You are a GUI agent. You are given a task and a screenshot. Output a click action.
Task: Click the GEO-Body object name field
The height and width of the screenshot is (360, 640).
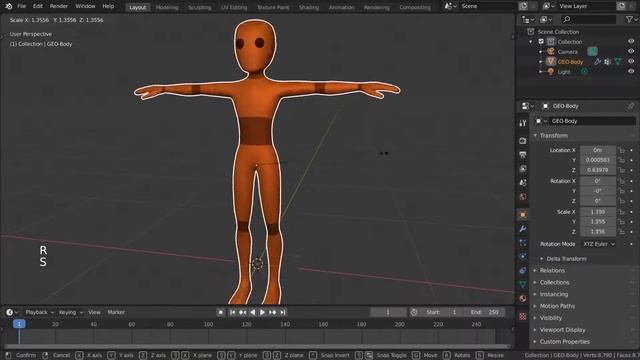click(592, 121)
